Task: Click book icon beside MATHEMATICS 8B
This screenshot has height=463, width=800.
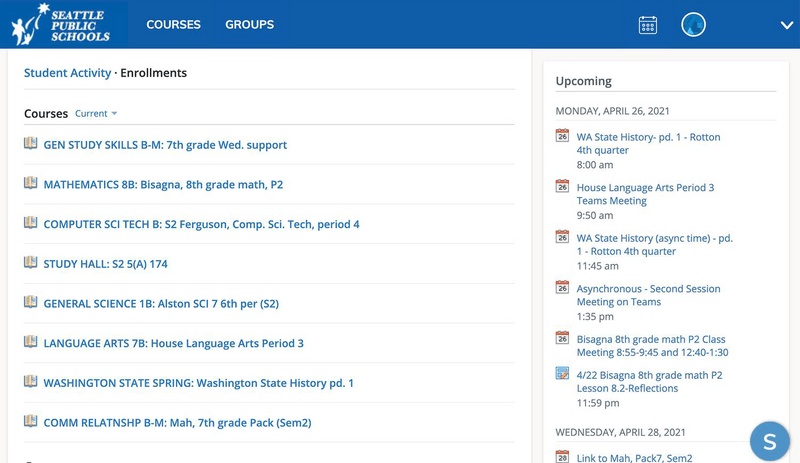Action: tap(31, 183)
